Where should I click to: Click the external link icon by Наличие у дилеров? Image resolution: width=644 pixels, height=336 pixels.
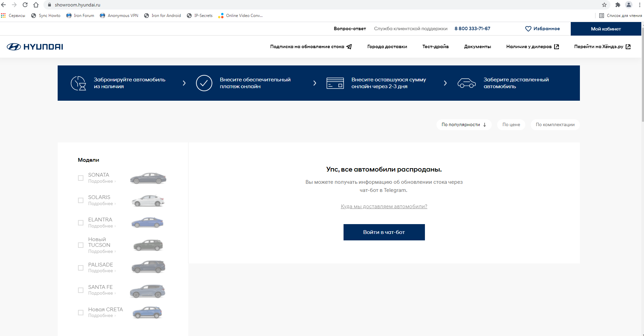click(x=557, y=47)
